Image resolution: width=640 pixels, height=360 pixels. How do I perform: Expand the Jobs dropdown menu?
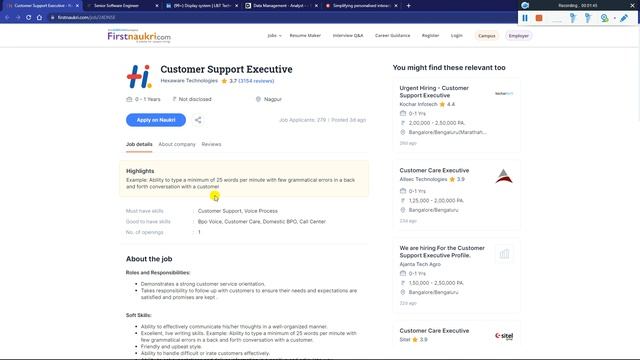(274, 36)
